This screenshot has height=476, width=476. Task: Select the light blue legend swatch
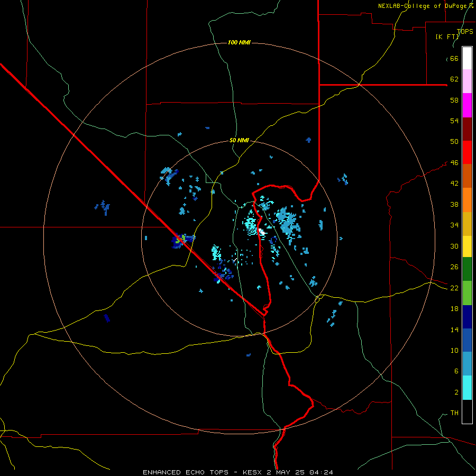467,364
